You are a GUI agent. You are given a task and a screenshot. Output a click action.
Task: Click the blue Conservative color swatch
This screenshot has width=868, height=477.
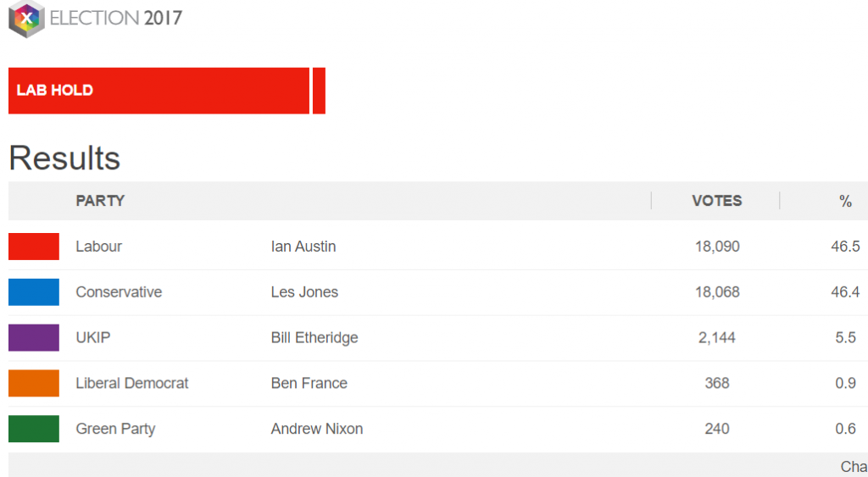tap(34, 292)
